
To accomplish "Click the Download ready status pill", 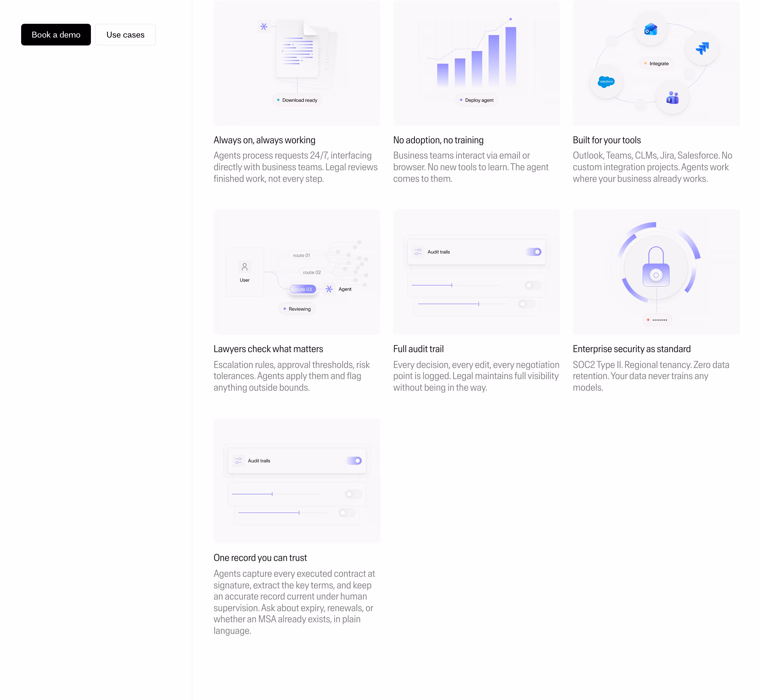I will [x=297, y=100].
